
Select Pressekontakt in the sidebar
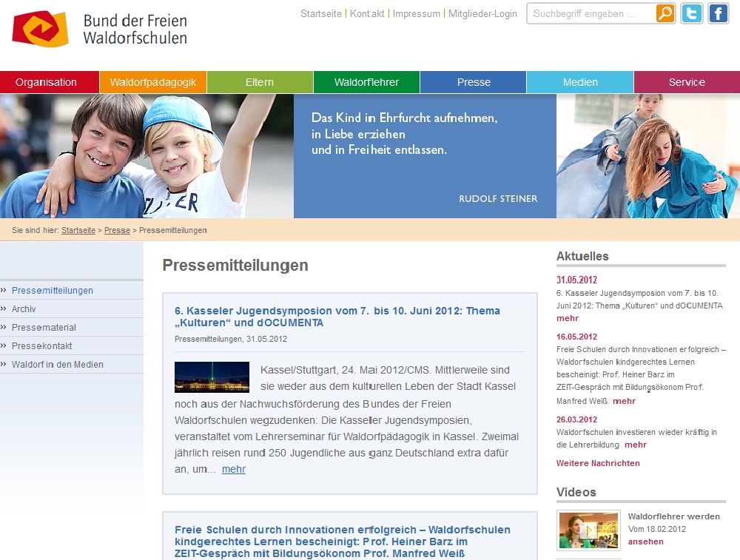(41, 346)
